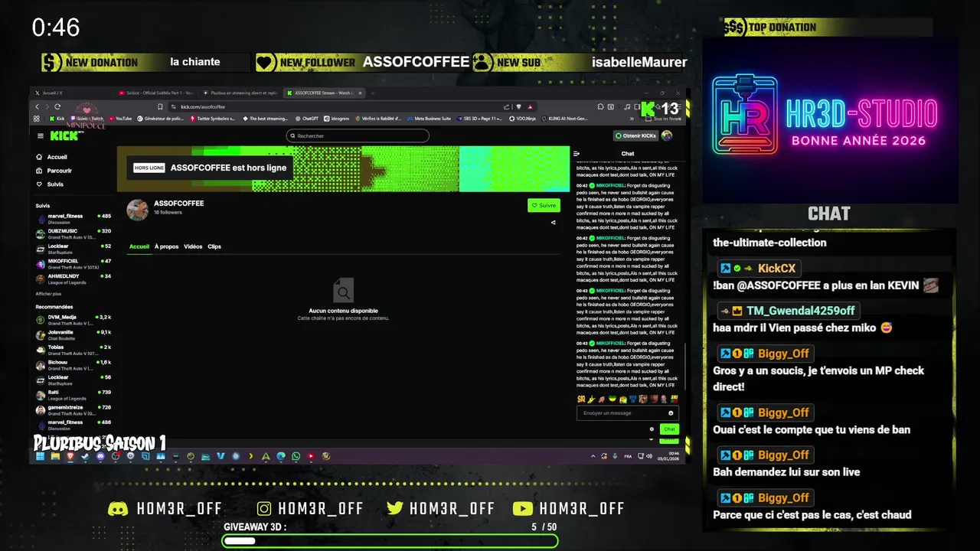Click the Obtenir KICKs button

tap(635, 136)
